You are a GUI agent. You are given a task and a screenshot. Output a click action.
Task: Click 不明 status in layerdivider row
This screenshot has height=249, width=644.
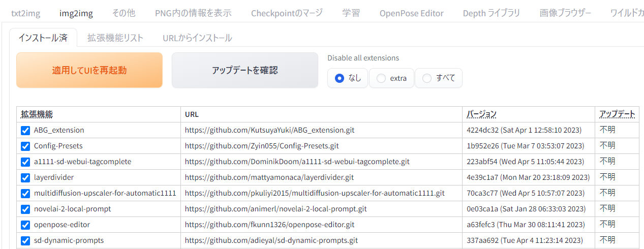607,177
